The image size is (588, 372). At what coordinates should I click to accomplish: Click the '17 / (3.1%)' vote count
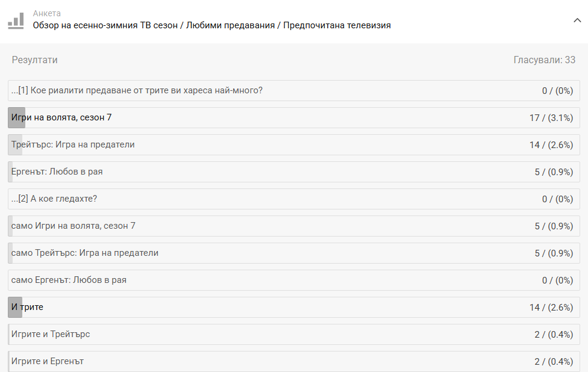[x=551, y=117]
